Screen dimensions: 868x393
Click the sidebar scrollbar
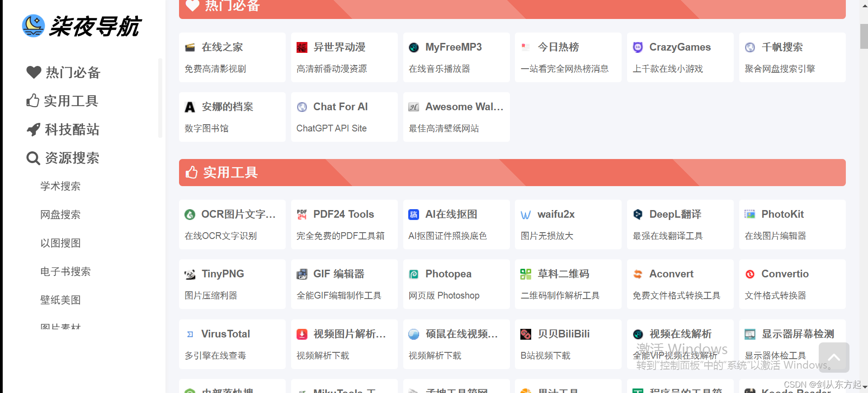160,98
